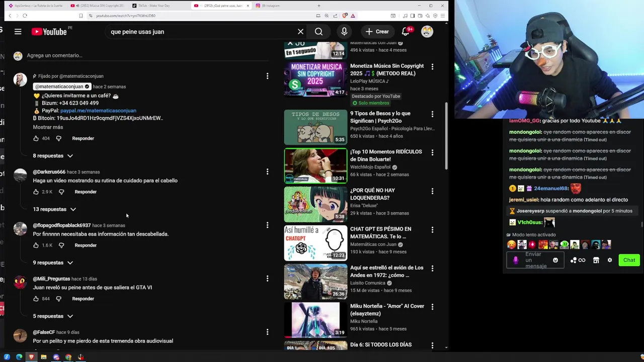The width and height of the screenshot is (644, 362).
Task: Focus the YouTube search text field
Action: [x=201, y=32]
